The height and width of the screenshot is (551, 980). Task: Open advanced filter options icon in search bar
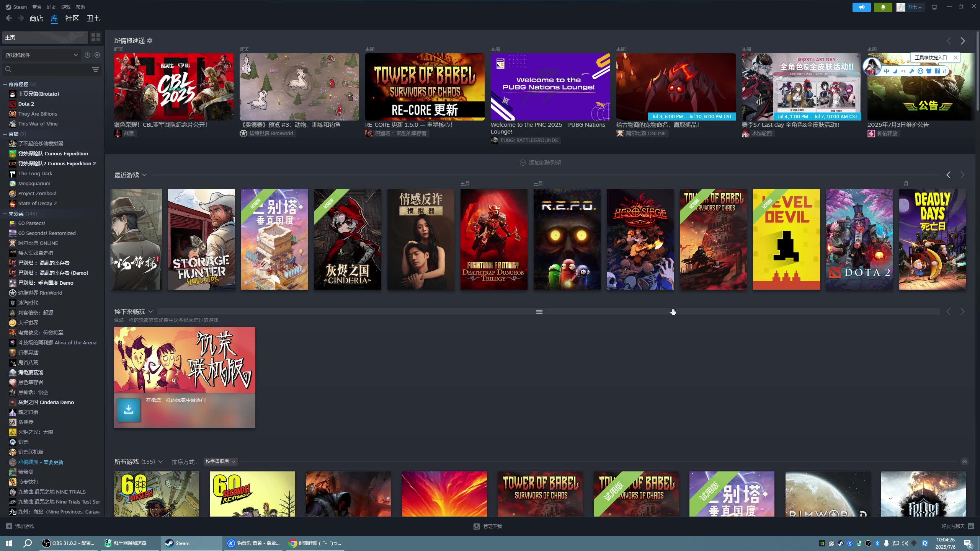(96, 69)
